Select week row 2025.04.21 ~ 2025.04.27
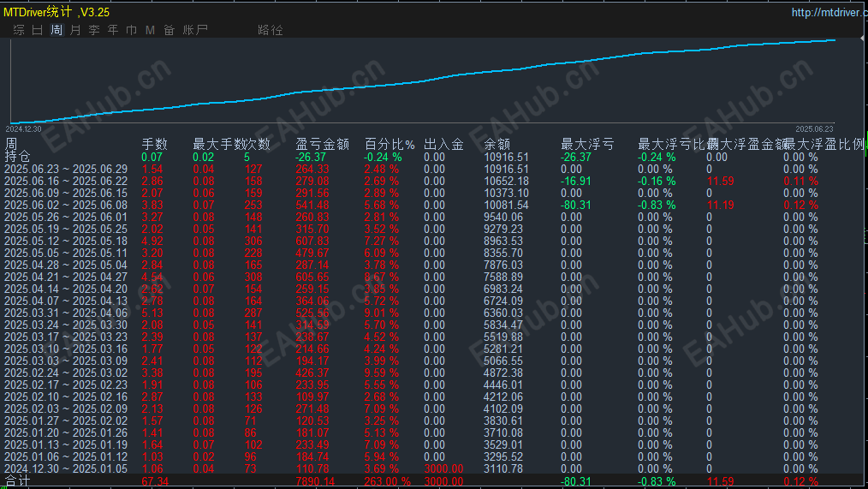868x489 pixels. 66,277
